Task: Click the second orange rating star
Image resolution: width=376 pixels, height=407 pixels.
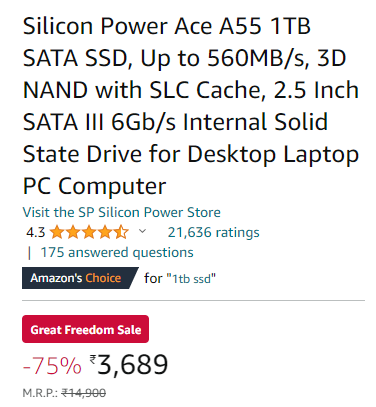Action: [x=73, y=232]
